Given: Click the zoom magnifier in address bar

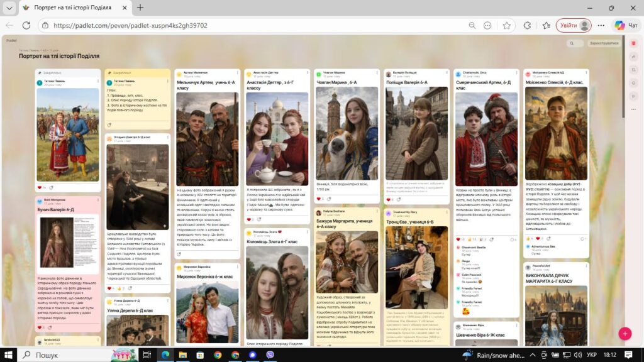Looking at the screenshot, I should click(472, 25).
